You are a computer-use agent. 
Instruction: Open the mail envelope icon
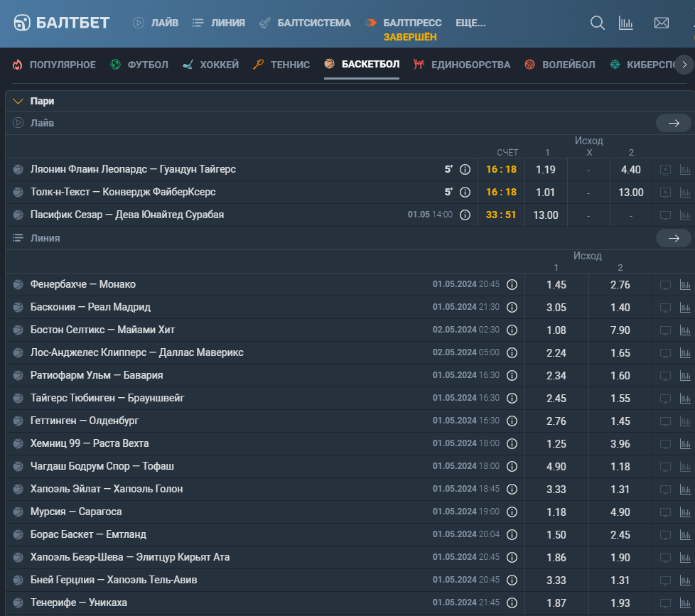tap(662, 23)
